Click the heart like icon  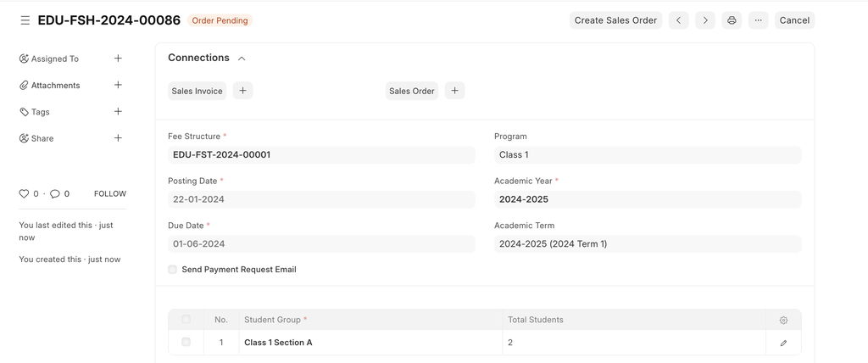click(x=24, y=193)
